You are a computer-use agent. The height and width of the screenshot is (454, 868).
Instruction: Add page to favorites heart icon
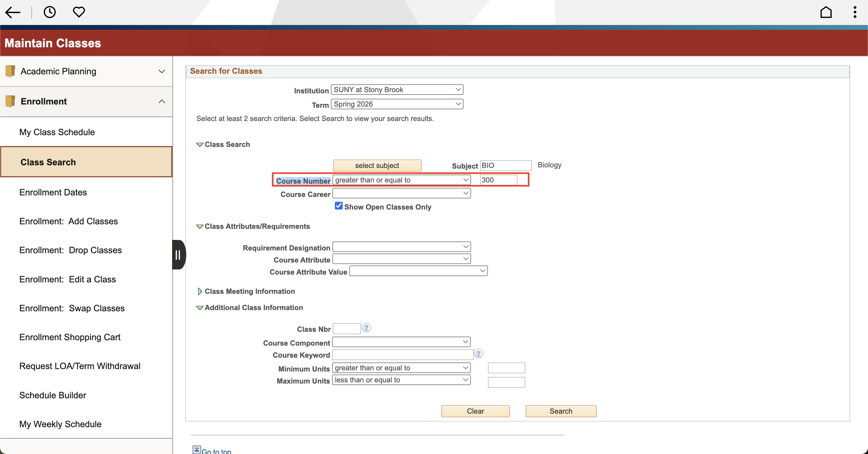coord(79,12)
